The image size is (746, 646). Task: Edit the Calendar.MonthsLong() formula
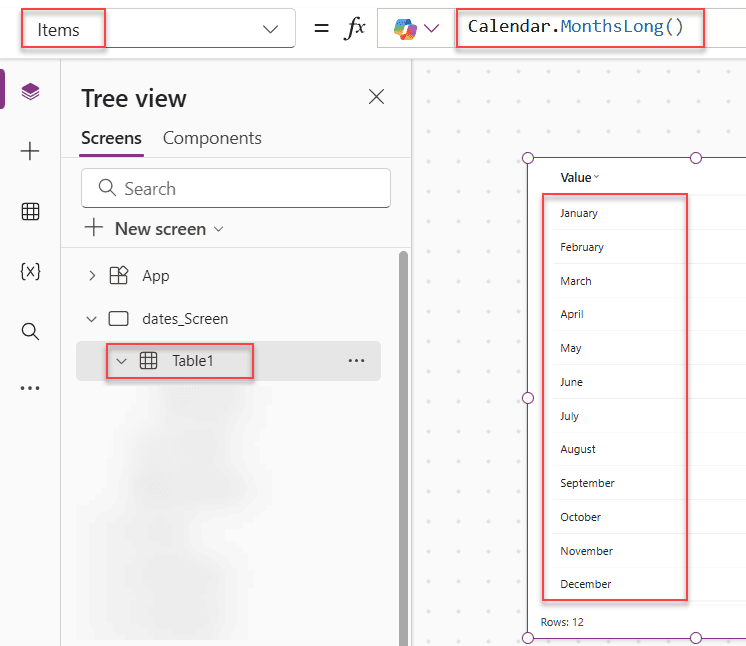click(575, 26)
